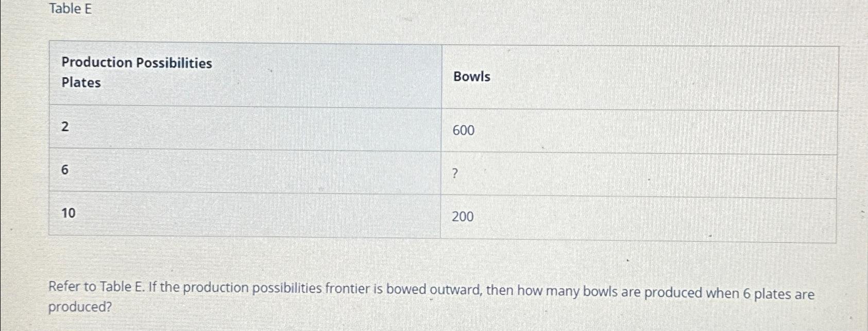Select the cell with 2 plates

point(245,128)
